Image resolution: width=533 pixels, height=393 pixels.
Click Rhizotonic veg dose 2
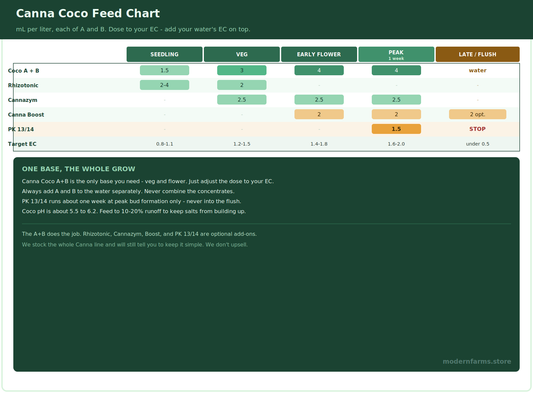click(x=242, y=85)
